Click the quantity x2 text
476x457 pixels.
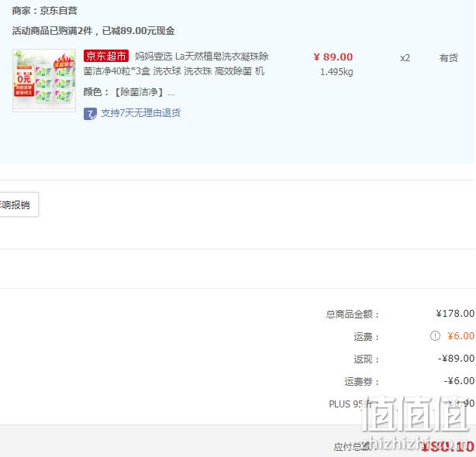[x=405, y=58]
